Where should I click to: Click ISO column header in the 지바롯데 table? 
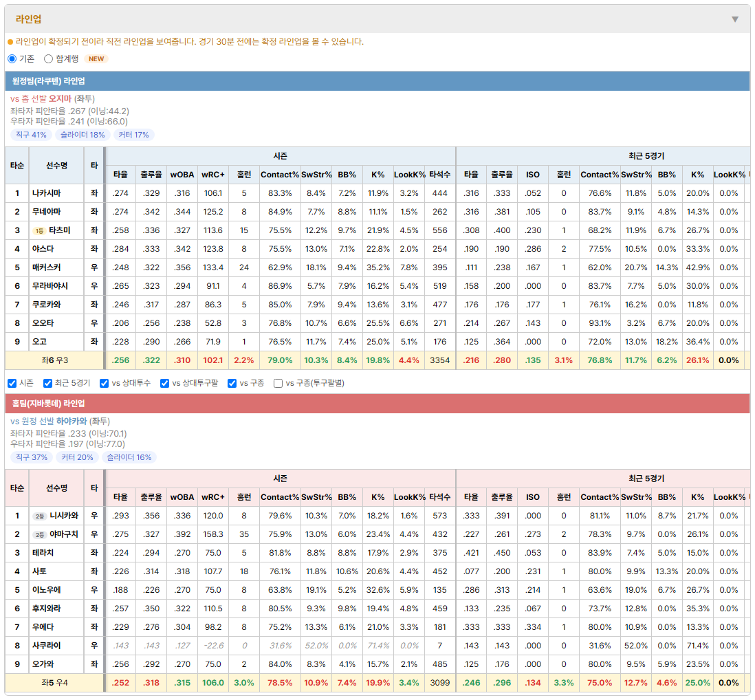(x=532, y=497)
